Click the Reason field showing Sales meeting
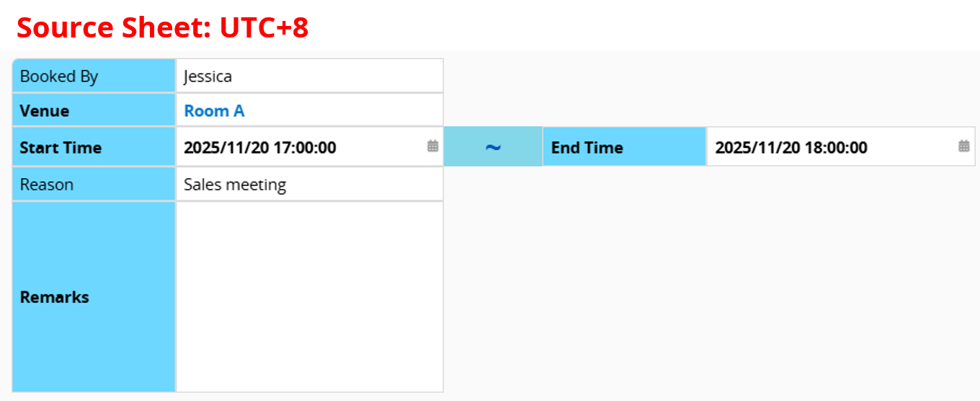Screen dimensions: 980x401 pos(309,185)
